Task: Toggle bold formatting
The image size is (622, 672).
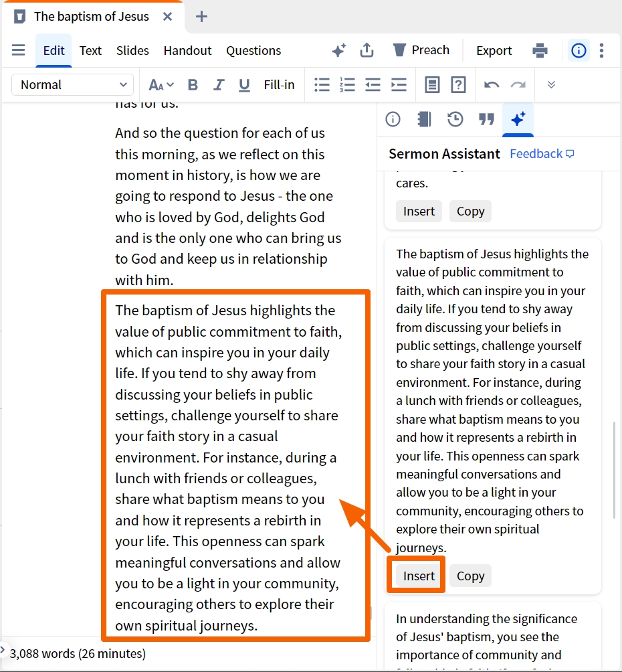Action: point(193,85)
